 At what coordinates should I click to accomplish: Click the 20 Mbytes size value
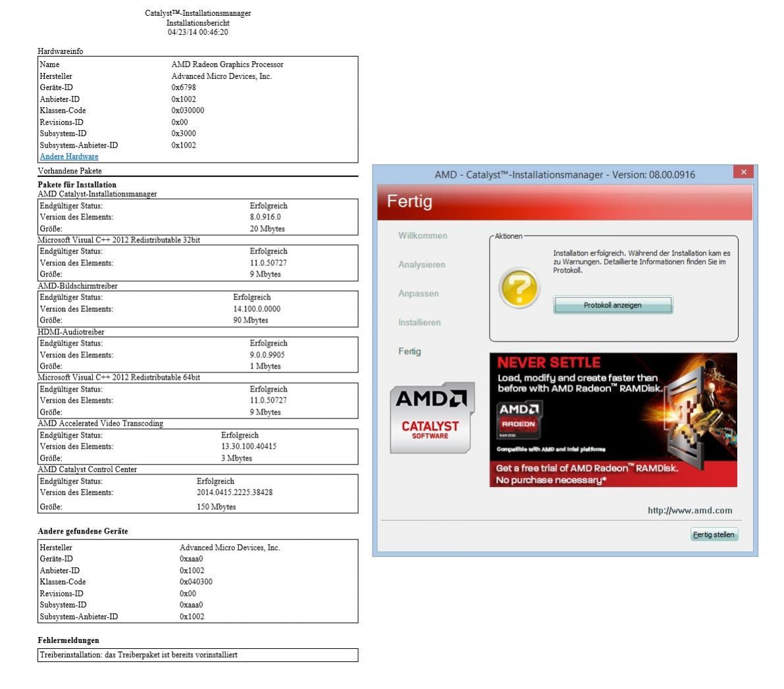(x=267, y=228)
